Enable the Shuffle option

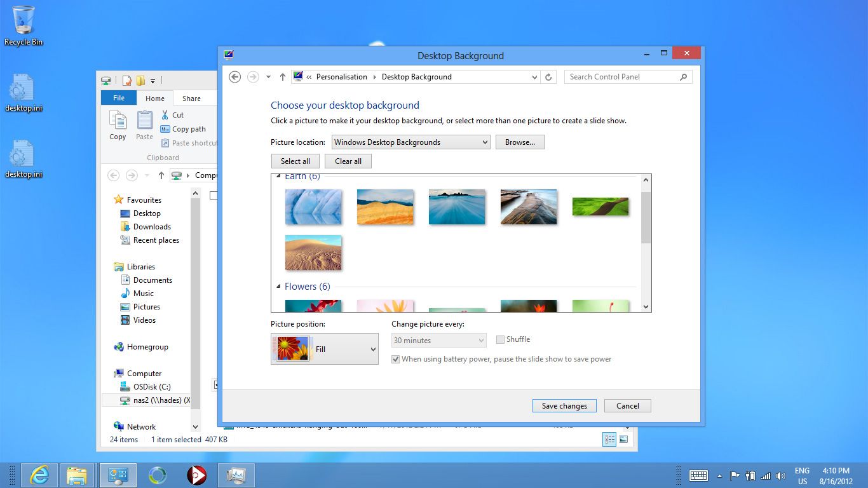pos(500,339)
